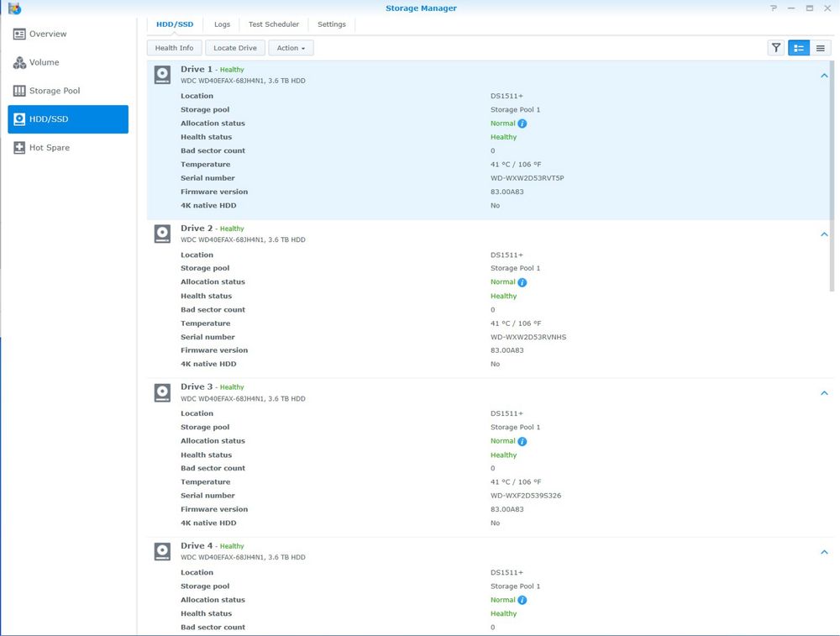Open the Hot Spare icon in sidebar

pyautogui.click(x=19, y=148)
